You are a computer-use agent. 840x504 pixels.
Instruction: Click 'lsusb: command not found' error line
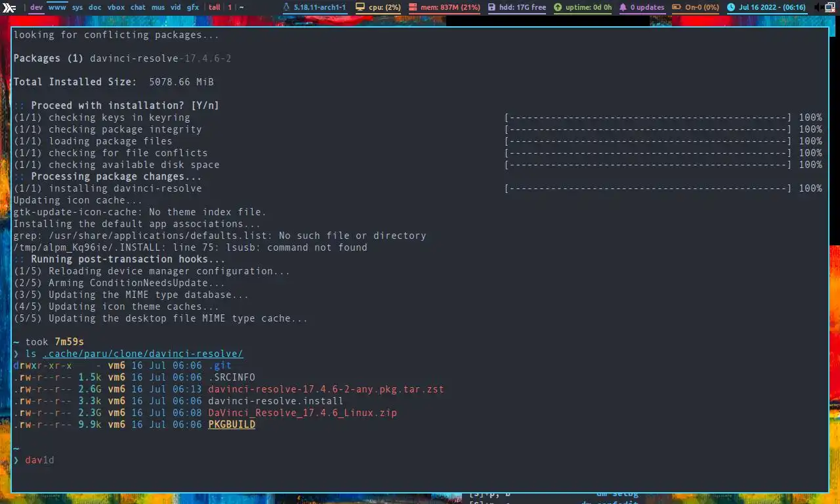(x=190, y=247)
